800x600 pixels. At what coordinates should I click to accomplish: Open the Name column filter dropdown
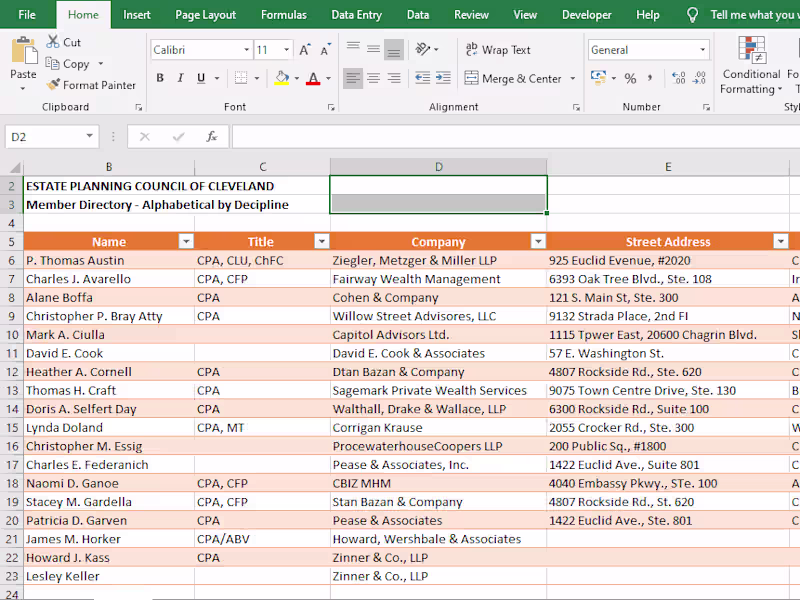tap(185, 241)
